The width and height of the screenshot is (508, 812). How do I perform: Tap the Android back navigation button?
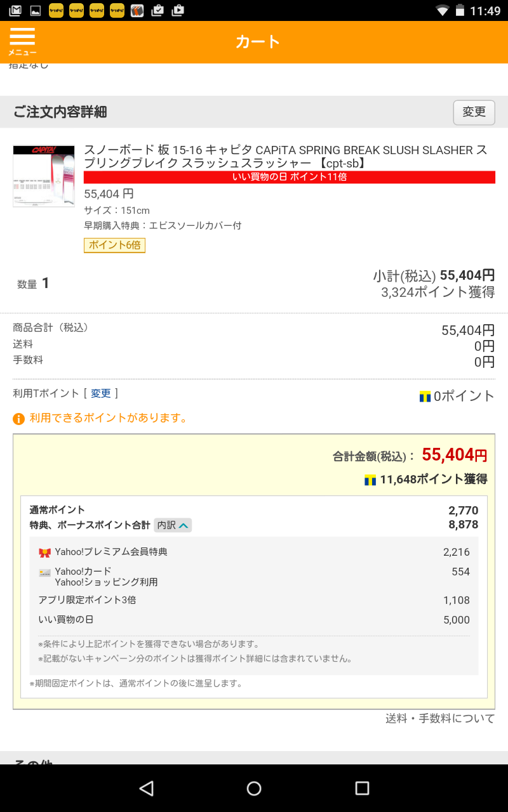point(147,788)
